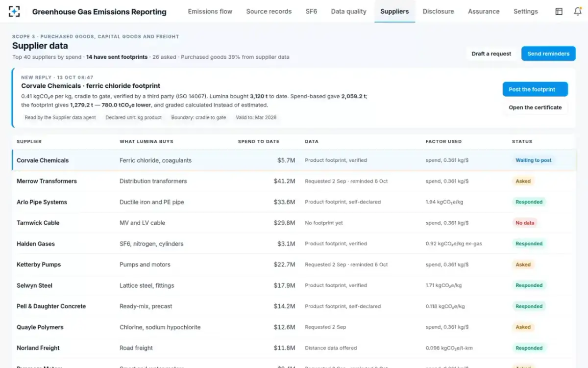Click the WHAT LUMINA BUYS header
The image size is (588, 368).
[147, 141]
